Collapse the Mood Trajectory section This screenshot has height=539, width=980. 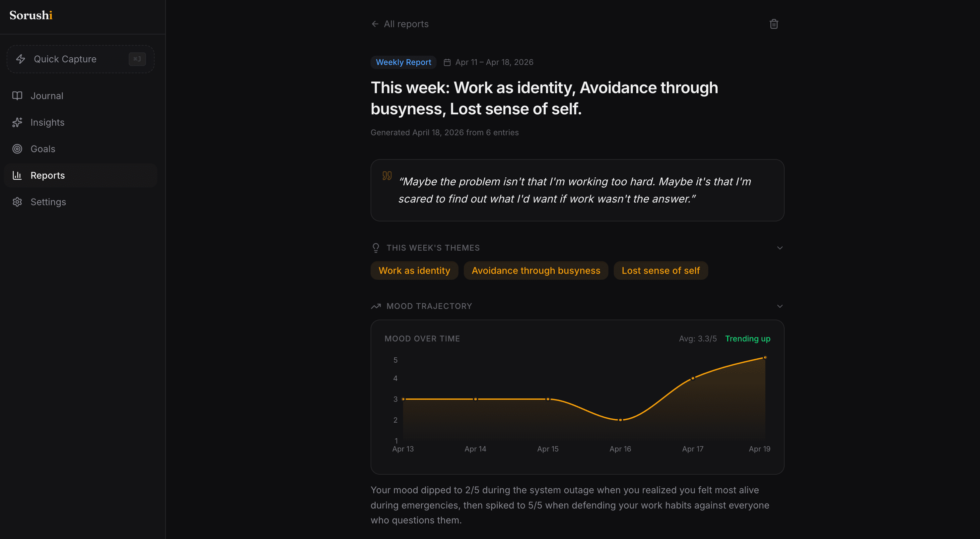(780, 306)
